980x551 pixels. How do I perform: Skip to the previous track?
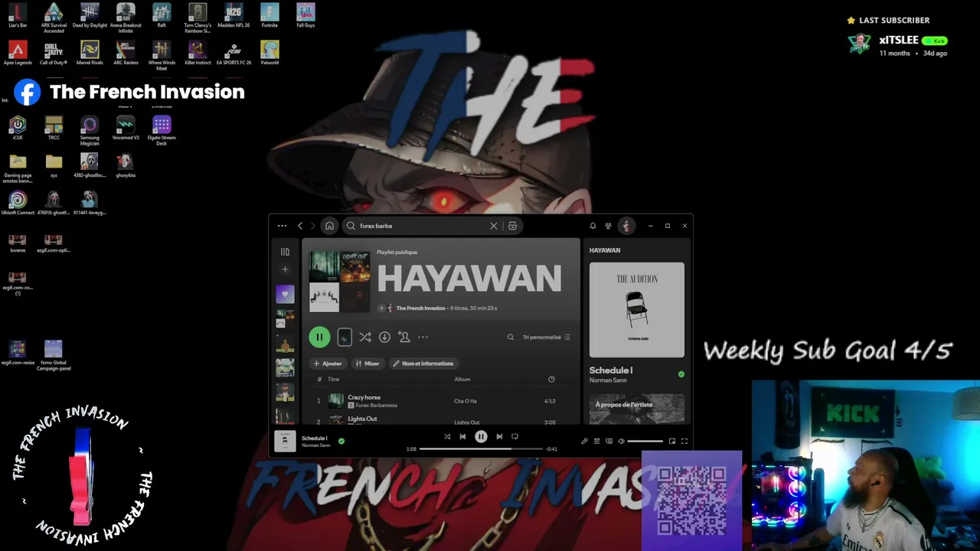(x=462, y=437)
